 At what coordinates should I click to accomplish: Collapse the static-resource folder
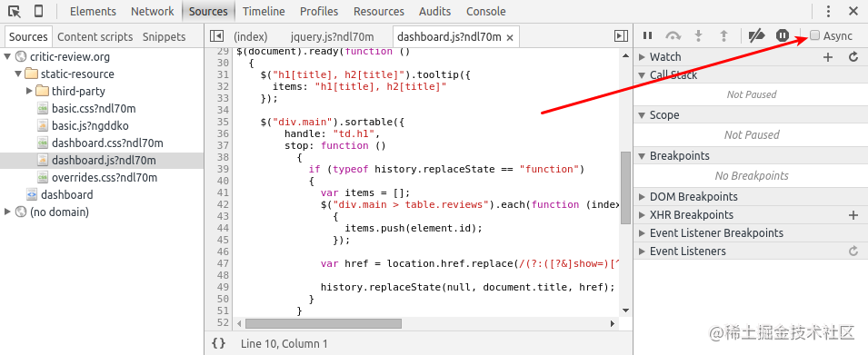pyautogui.click(x=18, y=74)
